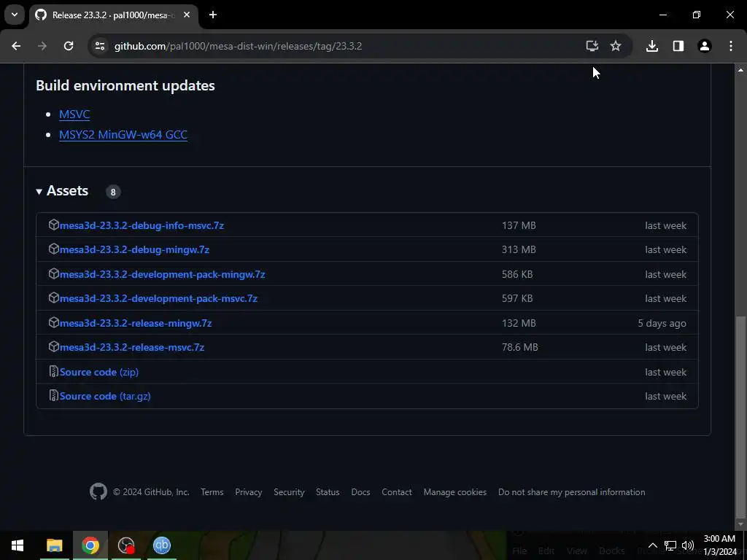Select the Release 23.3.2 tab
Viewport: 747px width, 560px height.
point(113,15)
